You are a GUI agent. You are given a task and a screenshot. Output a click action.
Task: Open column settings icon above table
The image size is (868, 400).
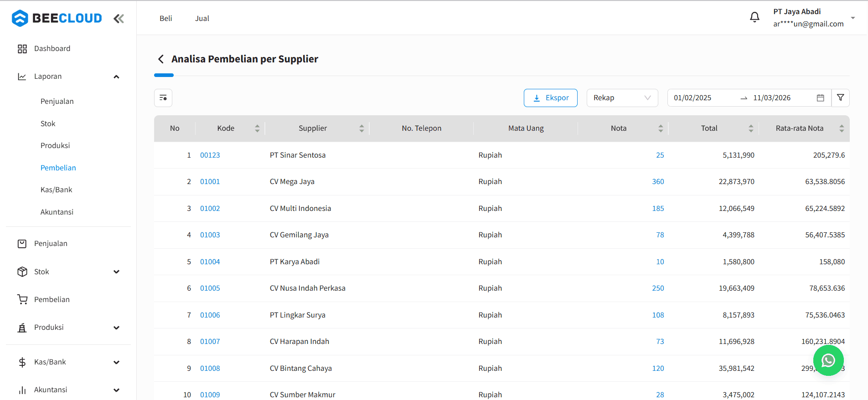pyautogui.click(x=163, y=98)
